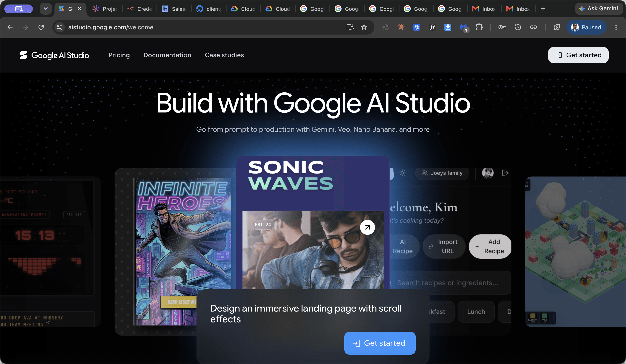Click the recycle-style extension icon

tap(385, 27)
